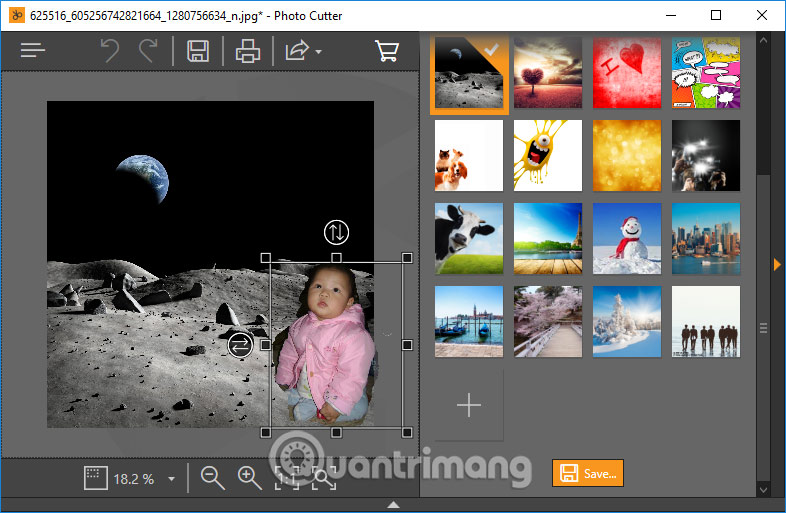Choose the paparazzi camera flashes background
This screenshot has height=513, width=786.
706,155
